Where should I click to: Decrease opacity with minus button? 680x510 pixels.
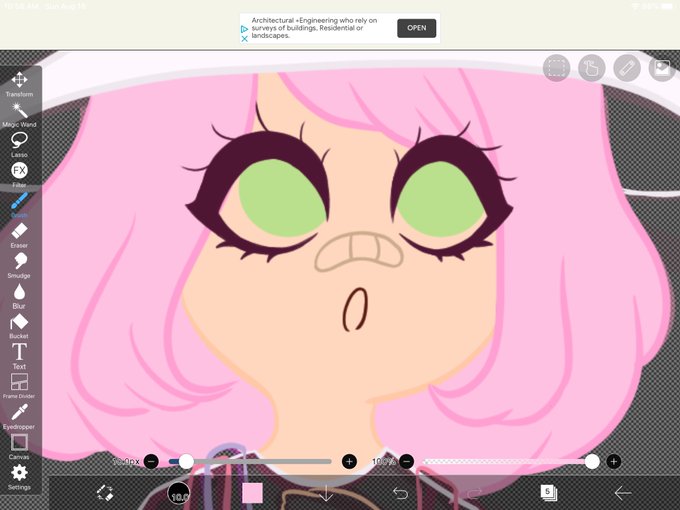(406, 461)
